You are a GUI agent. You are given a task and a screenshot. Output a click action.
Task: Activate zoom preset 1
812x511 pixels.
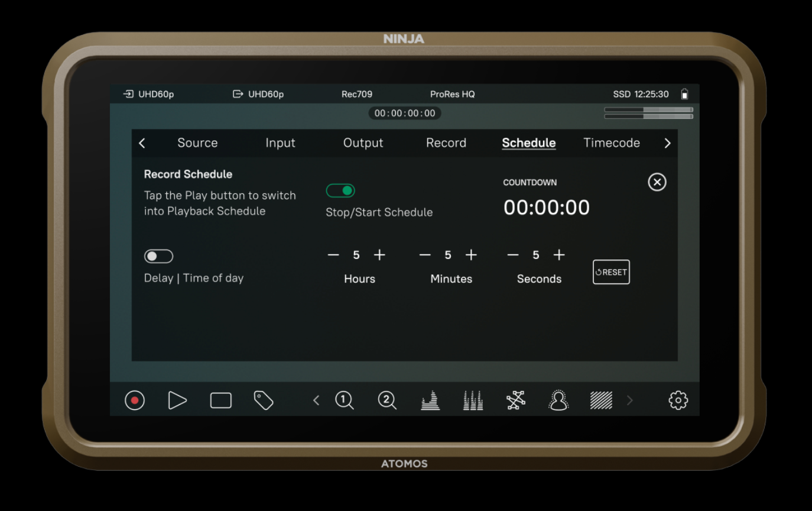[345, 400]
